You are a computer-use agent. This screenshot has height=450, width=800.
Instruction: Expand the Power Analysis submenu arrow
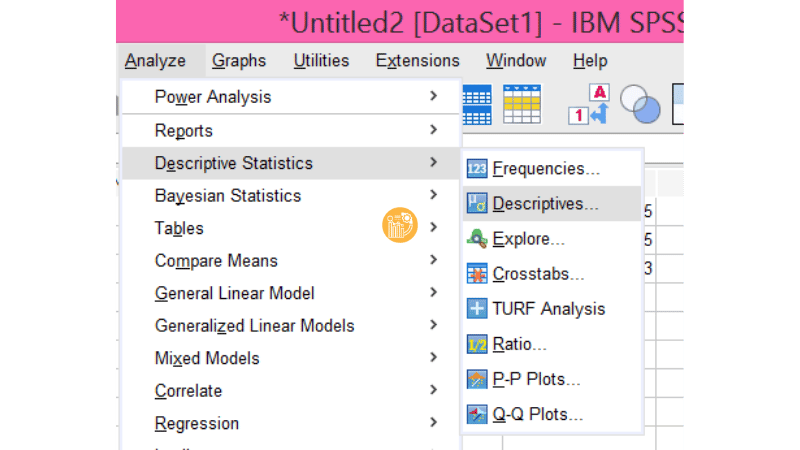(x=433, y=96)
